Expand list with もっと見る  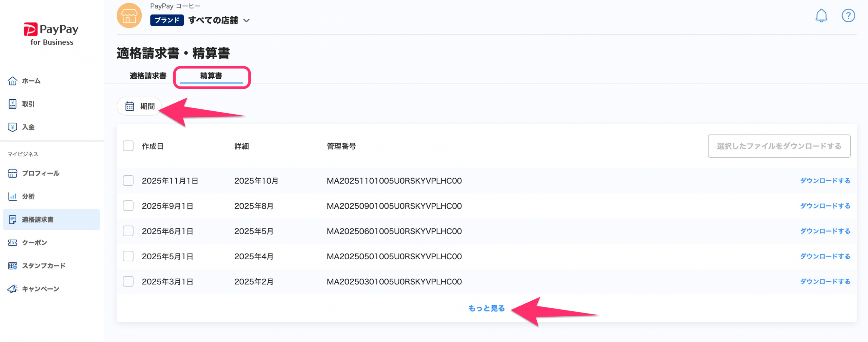coord(486,308)
